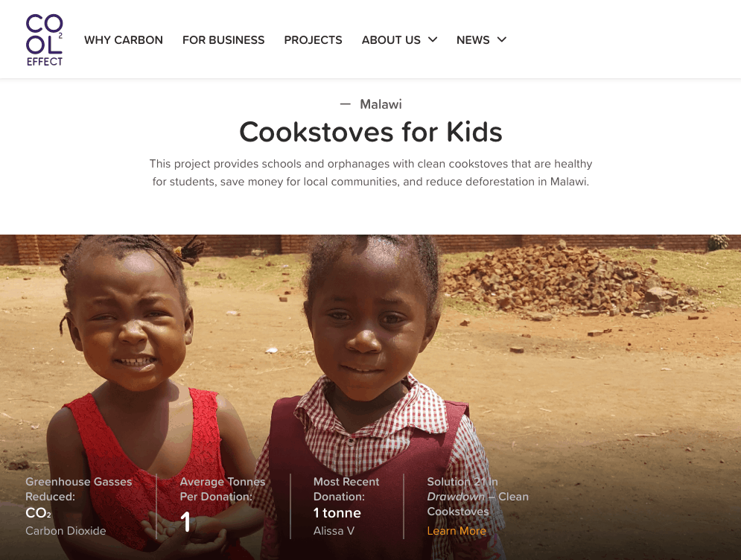Viewport: 741px width, 560px height.
Task: Click the Cool Effect logo
Action: coord(45,39)
